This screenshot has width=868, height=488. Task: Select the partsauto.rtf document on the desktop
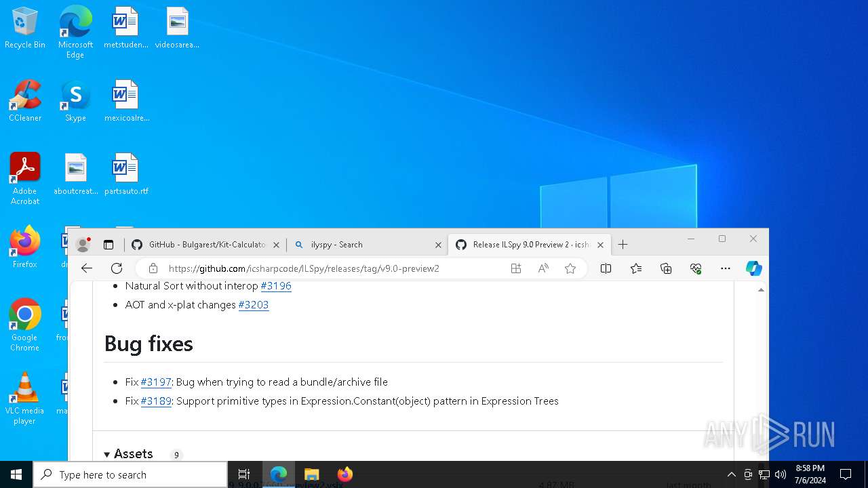coord(126,174)
